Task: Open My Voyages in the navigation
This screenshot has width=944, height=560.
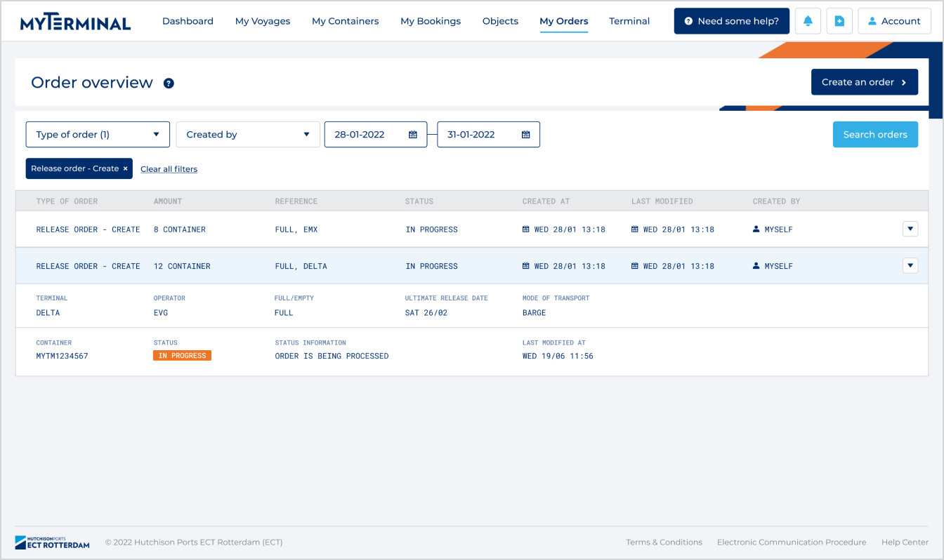Action: point(263,21)
